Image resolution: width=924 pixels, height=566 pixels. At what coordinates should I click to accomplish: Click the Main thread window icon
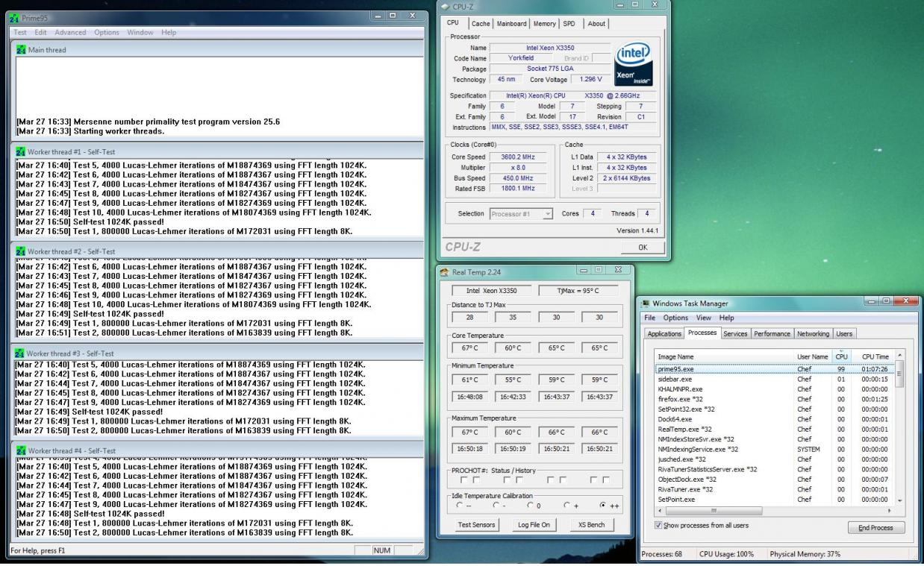21,50
